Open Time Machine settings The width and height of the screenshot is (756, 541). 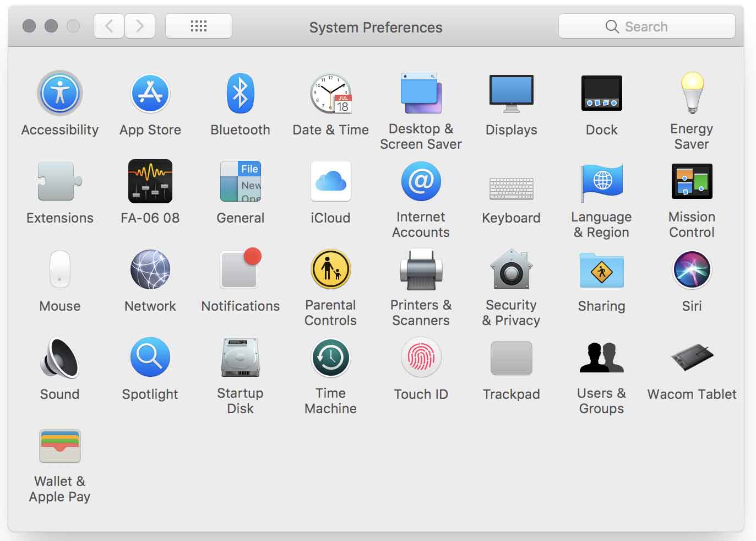(x=331, y=358)
